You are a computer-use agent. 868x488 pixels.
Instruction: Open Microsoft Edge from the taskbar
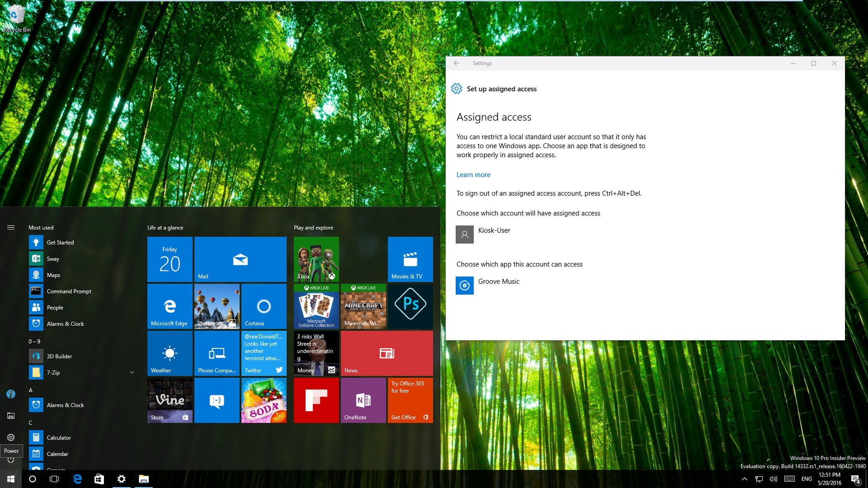[77, 479]
